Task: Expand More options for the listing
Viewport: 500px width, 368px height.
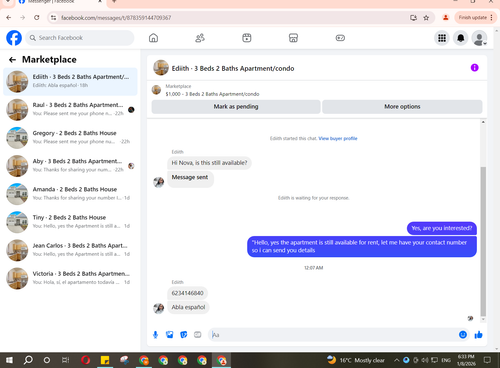Action: 402,107
